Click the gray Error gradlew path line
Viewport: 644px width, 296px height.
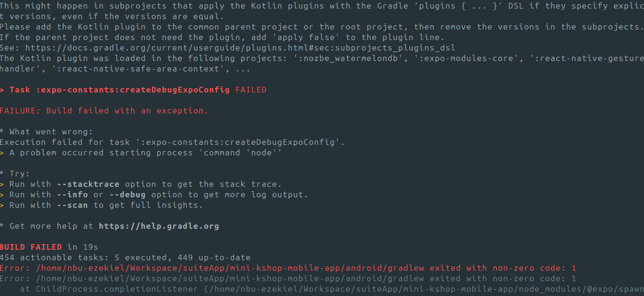288,278
